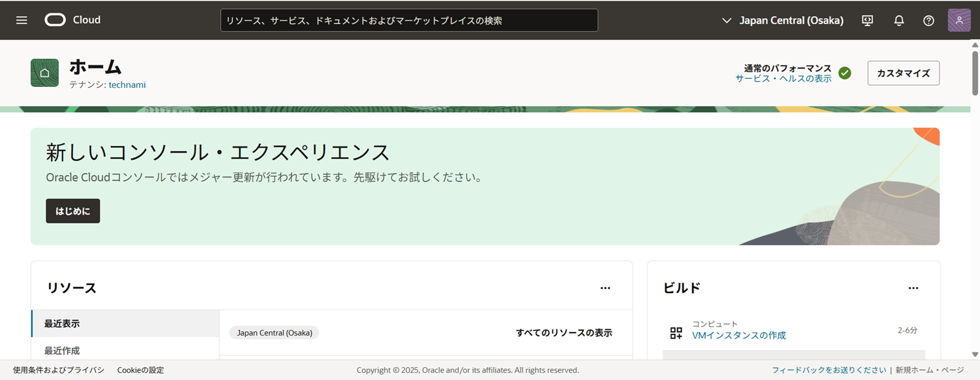
Task: Open すべてのリソースの表示 link
Action: 564,332
